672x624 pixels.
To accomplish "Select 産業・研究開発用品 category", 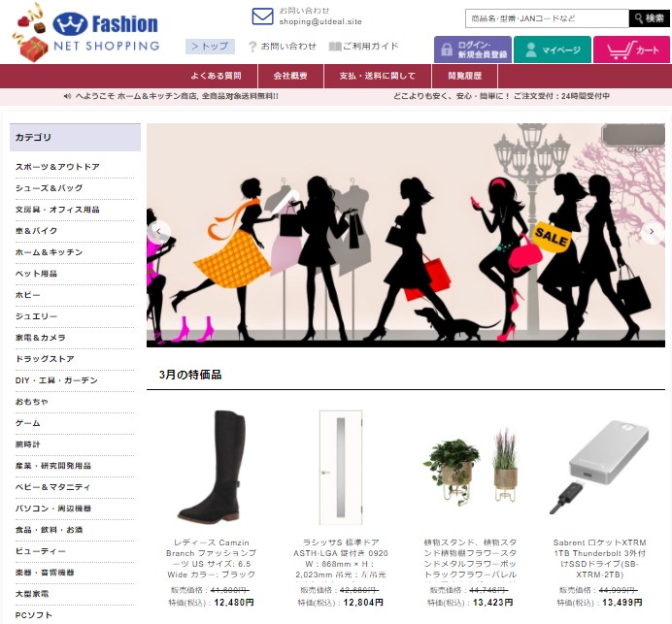I will tap(53, 466).
